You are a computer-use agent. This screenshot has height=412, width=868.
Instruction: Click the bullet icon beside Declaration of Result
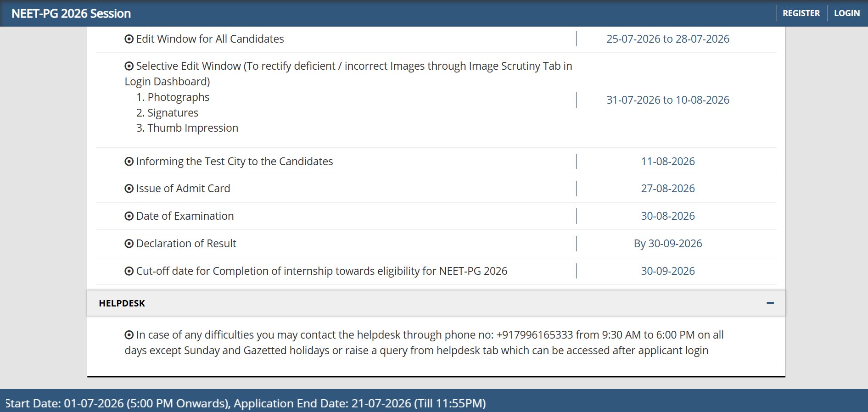point(129,244)
